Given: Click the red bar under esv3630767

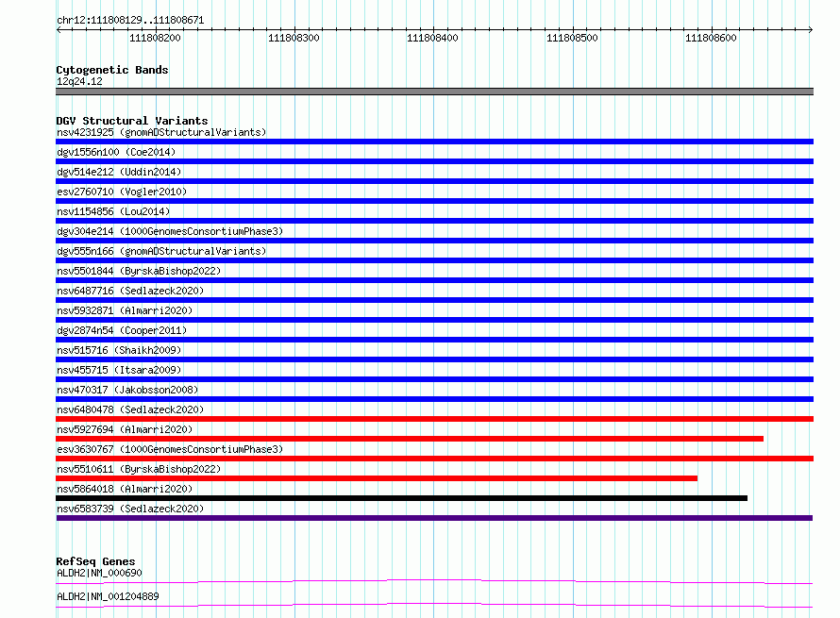Looking at the screenshot, I should tap(434, 459).
